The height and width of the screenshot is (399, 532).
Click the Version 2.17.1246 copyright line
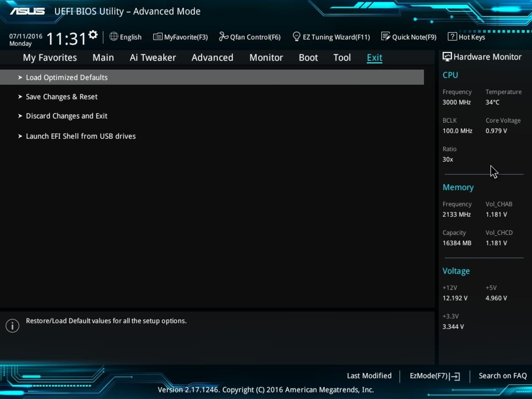(266, 390)
